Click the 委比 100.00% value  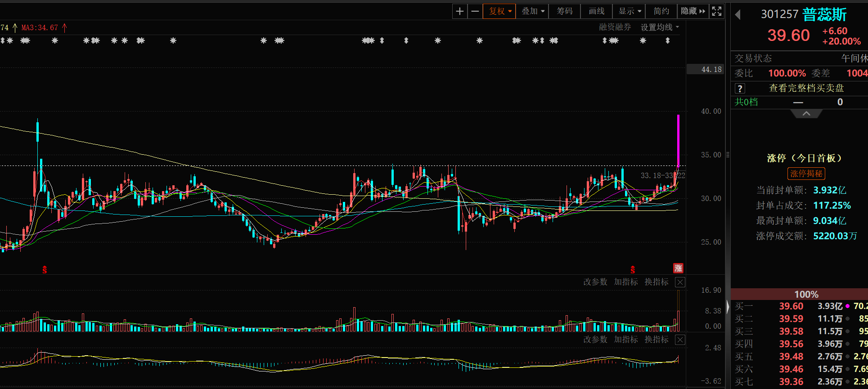[x=787, y=73]
